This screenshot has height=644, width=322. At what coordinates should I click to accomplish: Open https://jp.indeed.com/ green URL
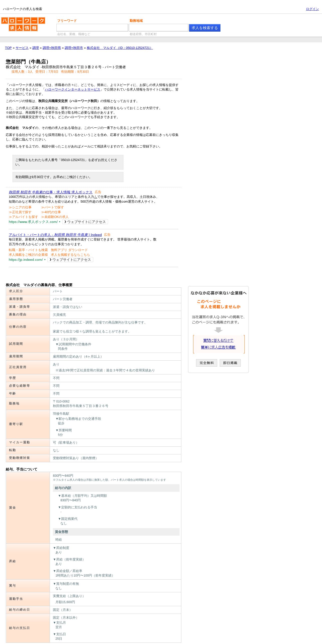click(x=26, y=260)
